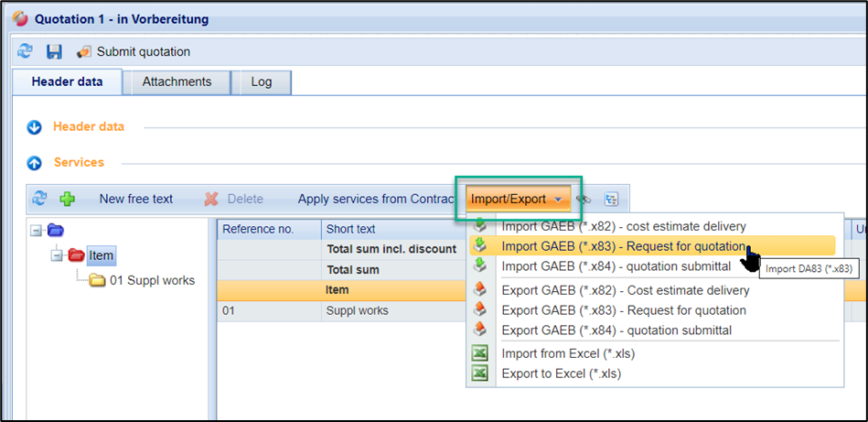Click the green plus add service icon

pos(67,199)
